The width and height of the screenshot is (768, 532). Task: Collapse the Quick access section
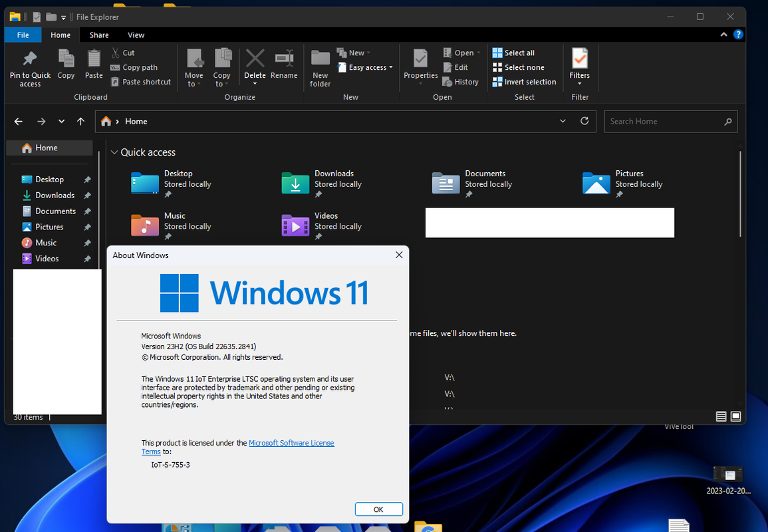point(114,152)
